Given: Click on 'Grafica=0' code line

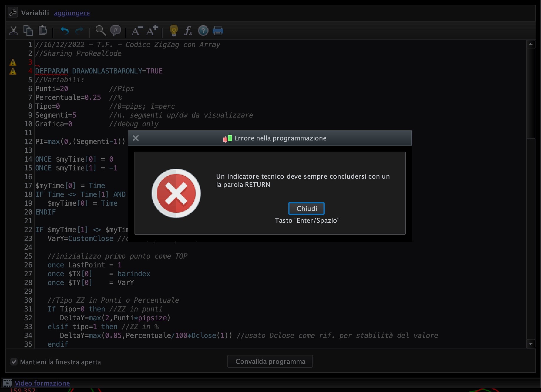Looking at the screenshot, I should pyautogui.click(x=54, y=124).
